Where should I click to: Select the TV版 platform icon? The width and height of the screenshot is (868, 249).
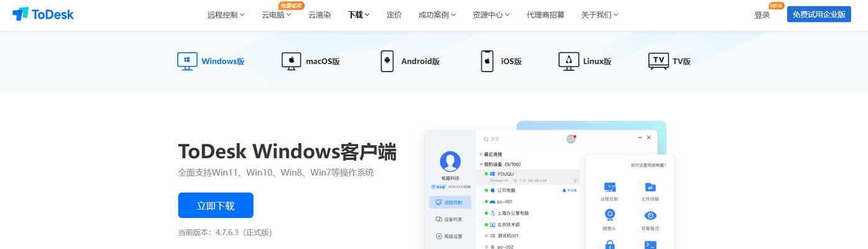coord(658,61)
